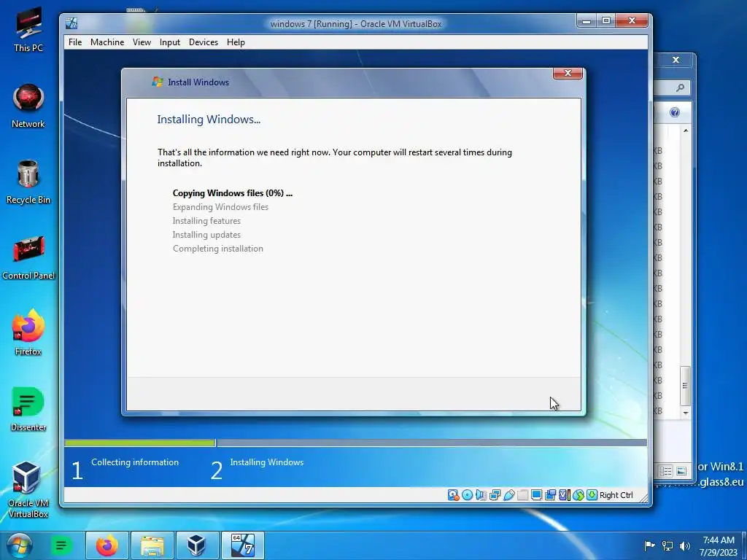Open the File menu in VirtualBox
The width and height of the screenshot is (747, 560).
(x=75, y=42)
